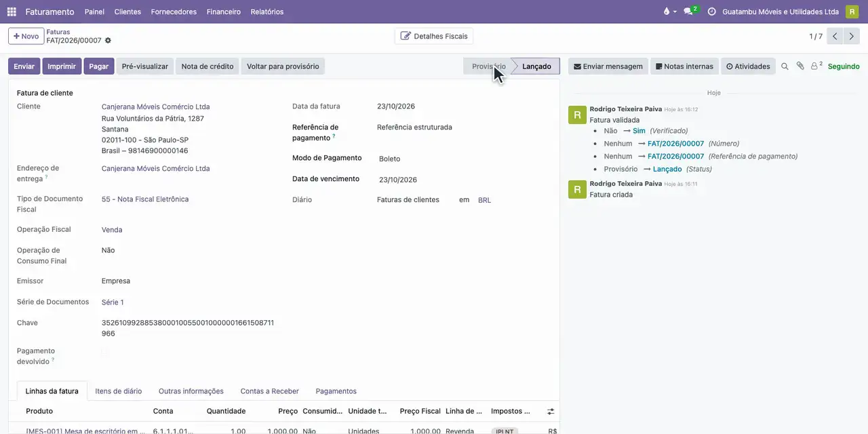Click the Seguindo follow button

pyautogui.click(x=844, y=66)
